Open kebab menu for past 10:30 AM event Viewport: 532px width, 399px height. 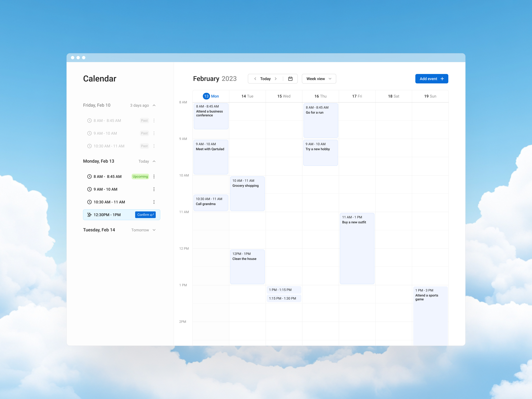tap(154, 146)
